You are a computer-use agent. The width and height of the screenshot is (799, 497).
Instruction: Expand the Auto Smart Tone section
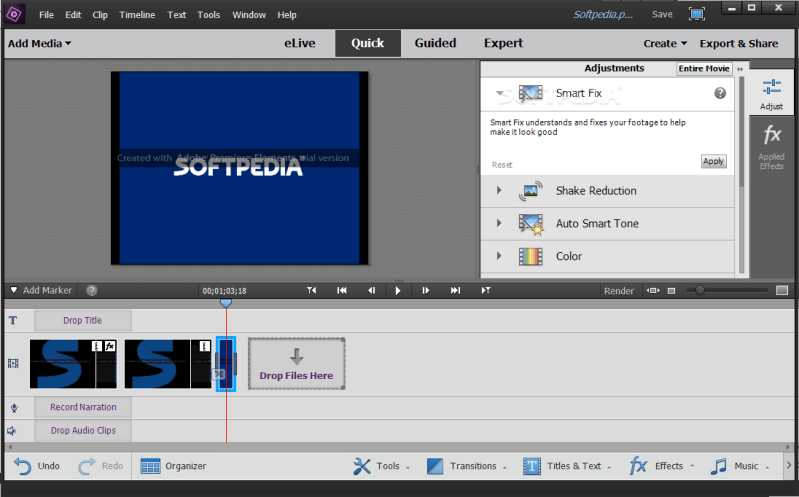(499, 223)
